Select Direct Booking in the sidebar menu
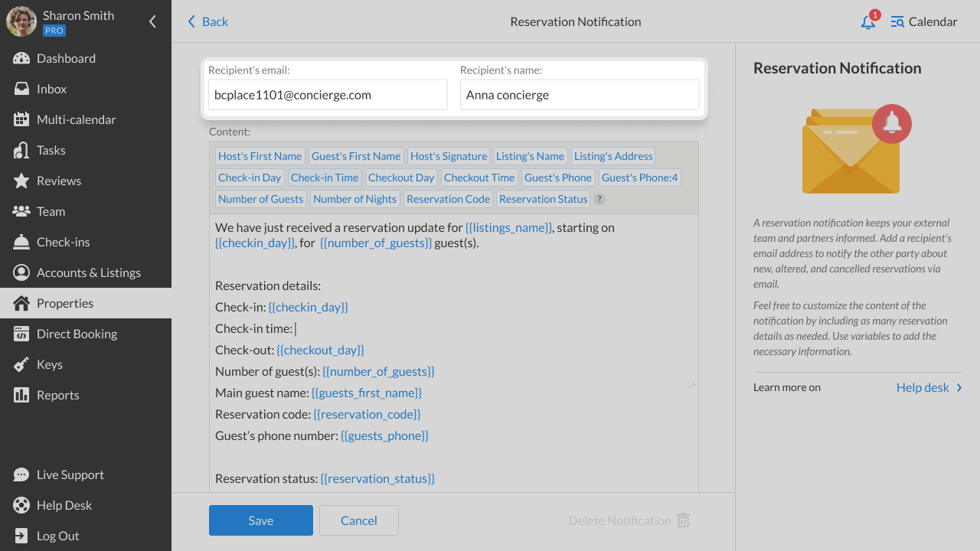 point(77,334)
